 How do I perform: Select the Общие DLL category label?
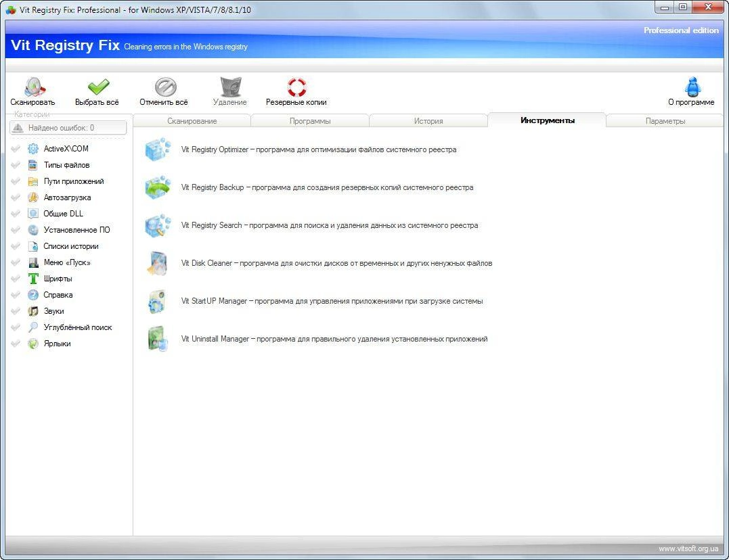(x=63, y=214)
